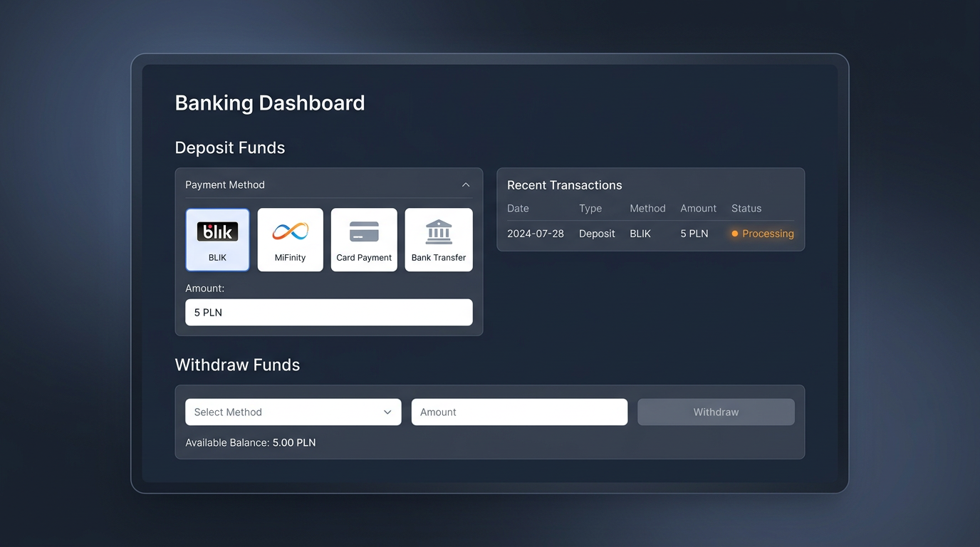The height and width of the screenshot is (547, 980).
Task: Select the BLIK payment method tile
Action: point(217,239)
